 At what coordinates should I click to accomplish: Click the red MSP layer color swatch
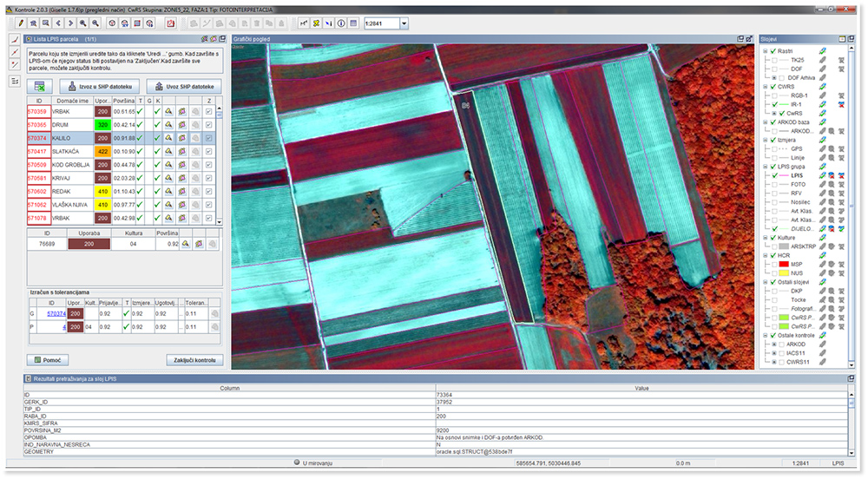point(783,265)
